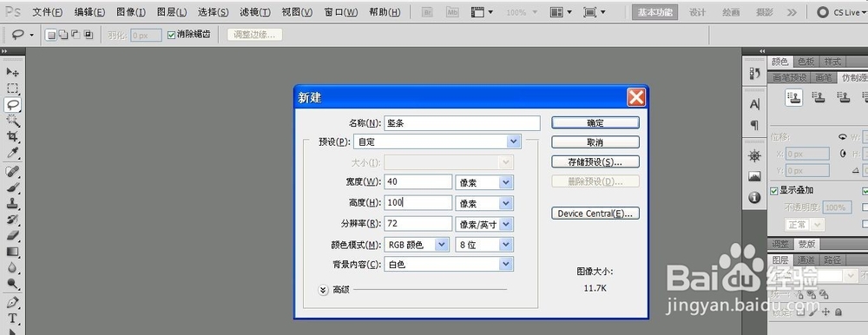Show more workspaces via double-arrow button
This screenshot has width=868, height=335.
pos(792,12)
